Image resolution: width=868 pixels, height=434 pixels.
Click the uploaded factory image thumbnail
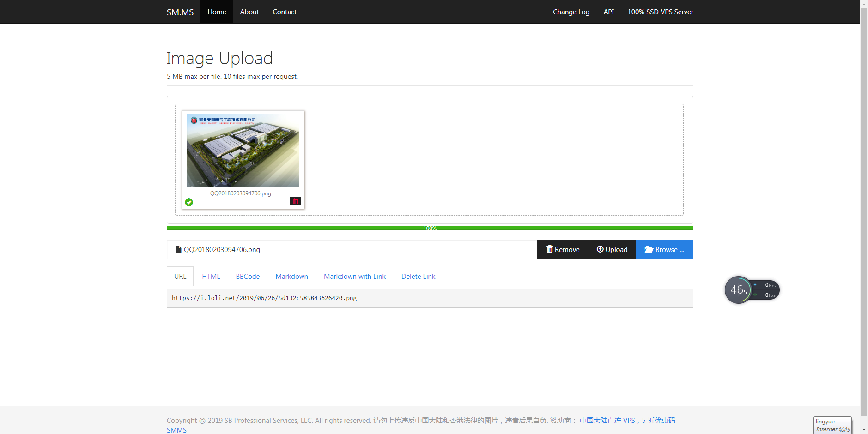[x=243, y=151]
